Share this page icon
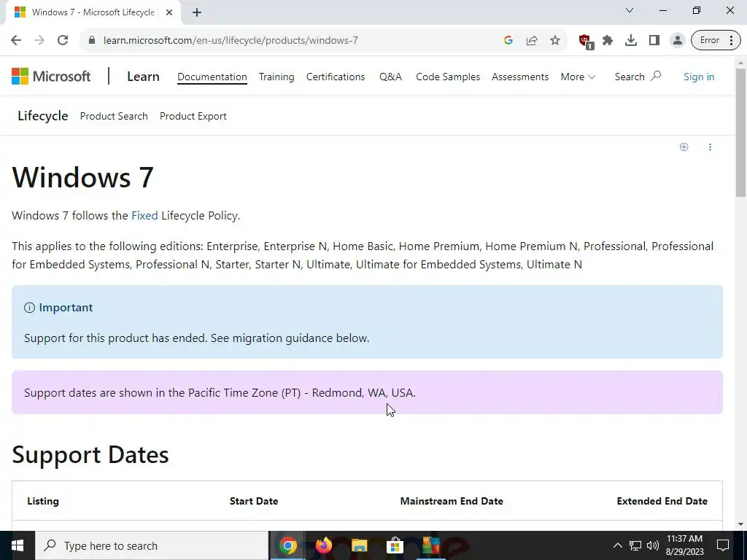 pos(532,41)
